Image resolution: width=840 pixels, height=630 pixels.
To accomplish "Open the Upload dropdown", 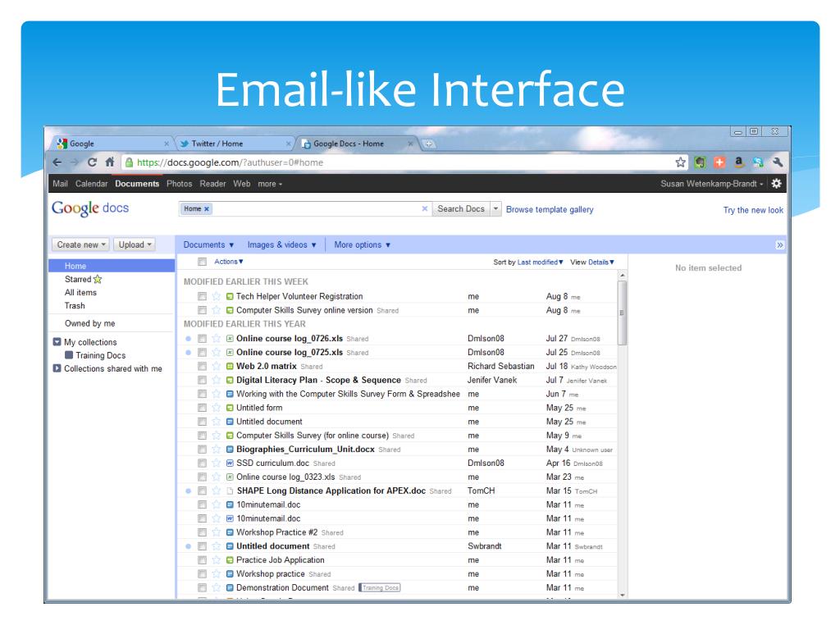I will (135, 244).
